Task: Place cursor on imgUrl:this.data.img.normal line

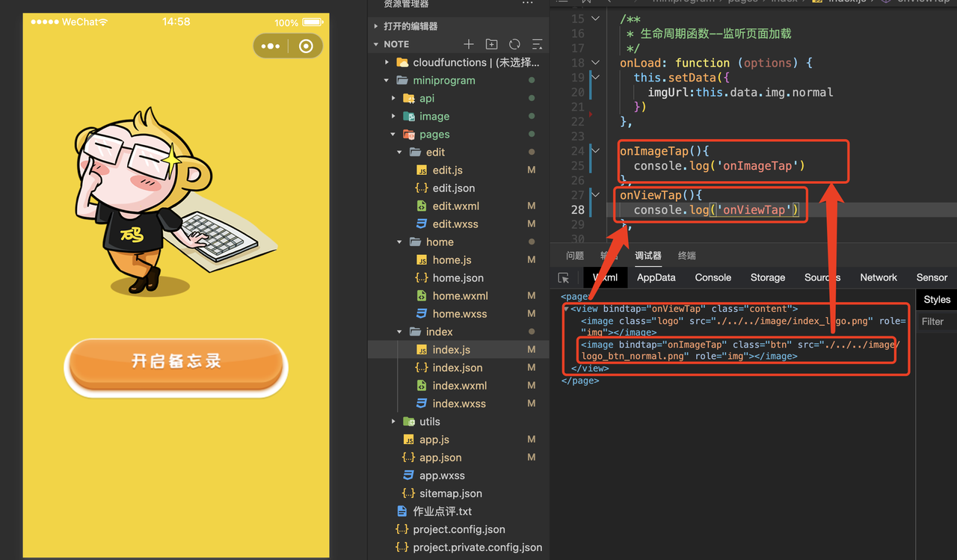Action: tap(740, 93)
